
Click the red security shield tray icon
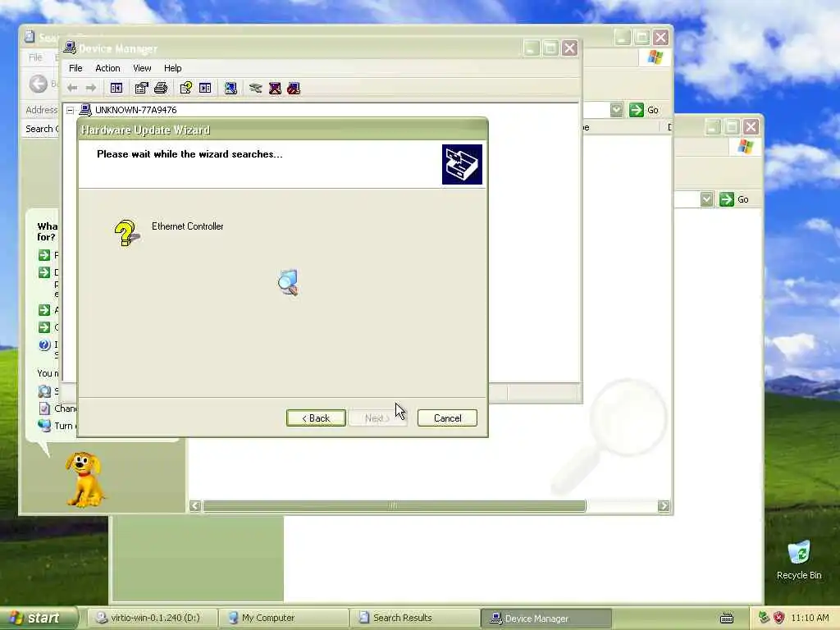(x=779, y=618)
